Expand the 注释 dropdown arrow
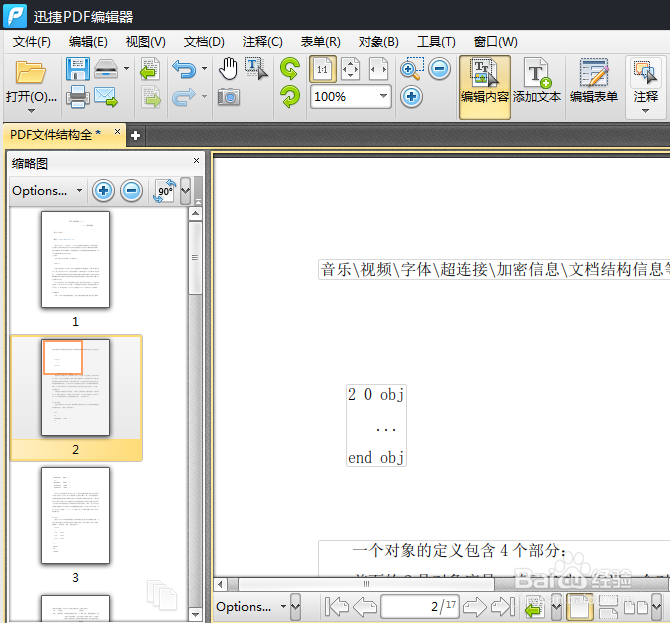This screenshot has height=623, width=670. (x=646, y=111)
